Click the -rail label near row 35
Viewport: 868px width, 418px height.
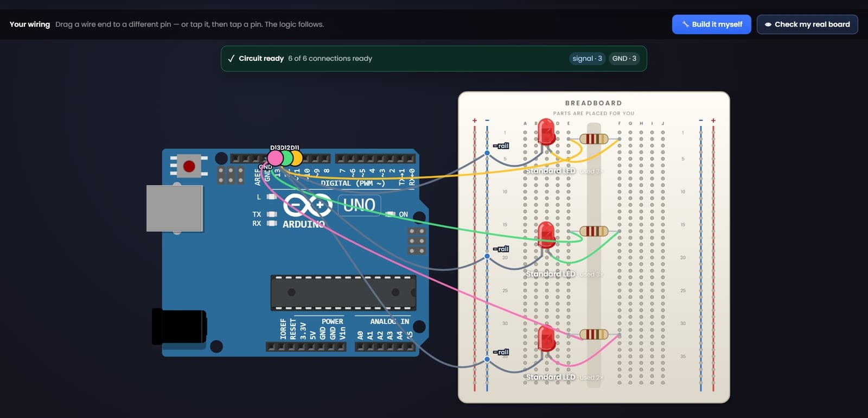coord(501,352)
